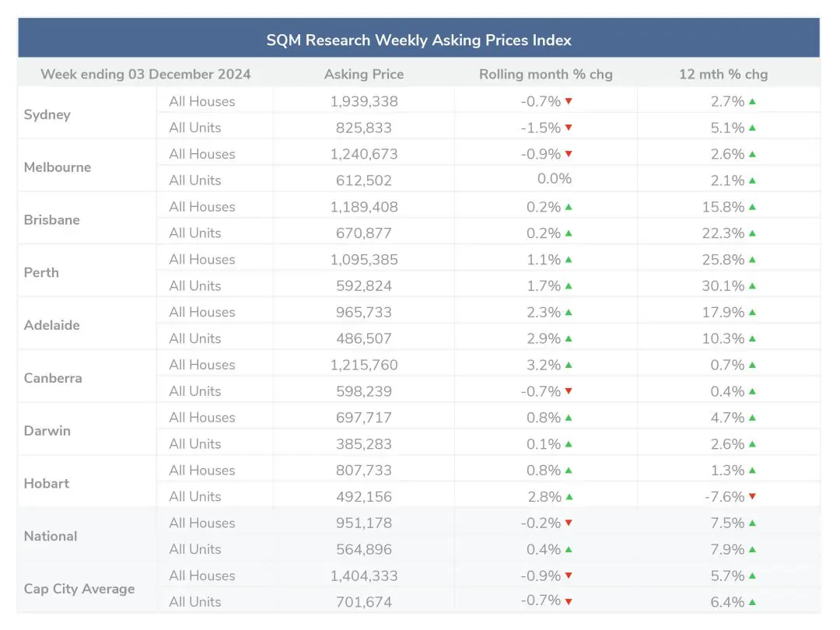840x630 pixels.
Task: Click the table title SQM Research Weekly Asking Prices Index
Action: tap(419, 40)
